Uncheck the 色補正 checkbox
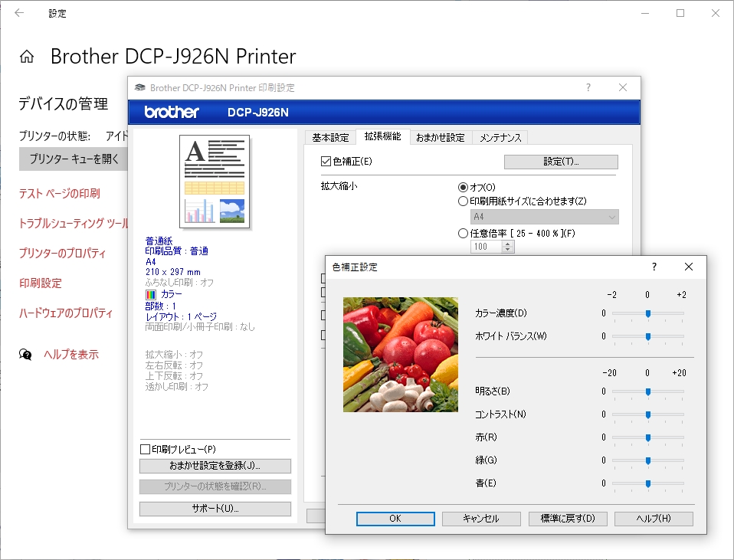 pyautogui.click(x=324, y=162)
